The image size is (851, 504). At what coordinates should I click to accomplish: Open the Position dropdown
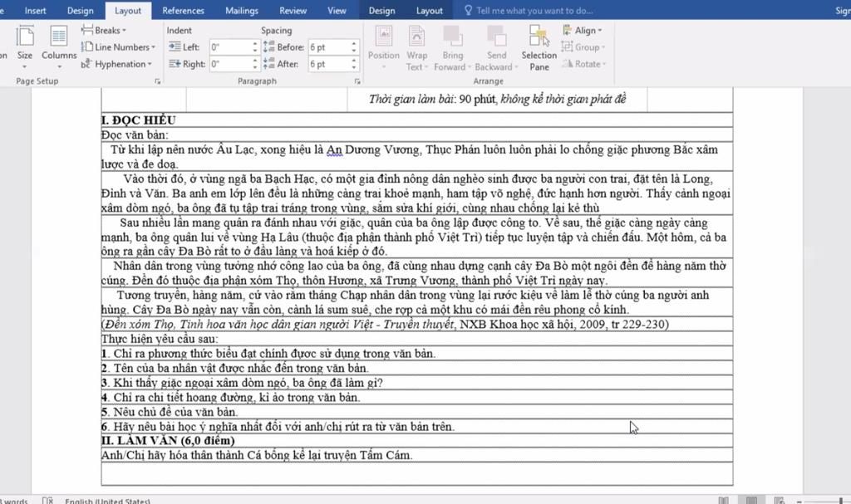coord(384,47)
